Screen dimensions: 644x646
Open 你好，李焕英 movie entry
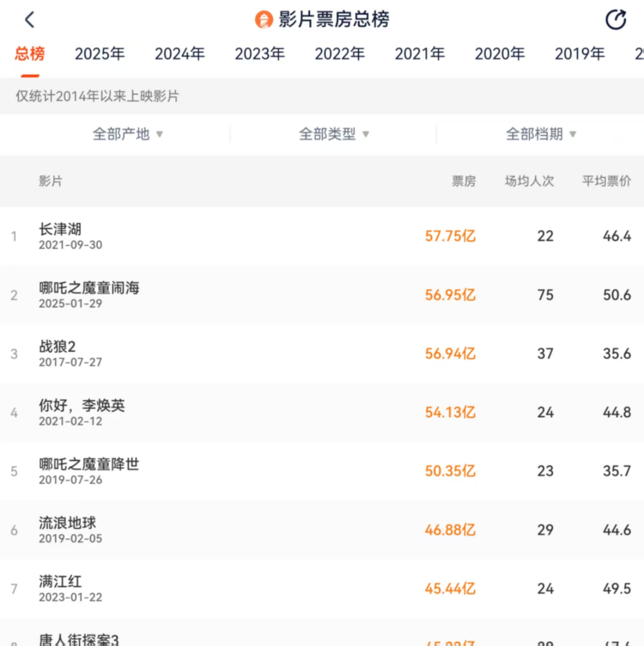(x=82, y=412)
